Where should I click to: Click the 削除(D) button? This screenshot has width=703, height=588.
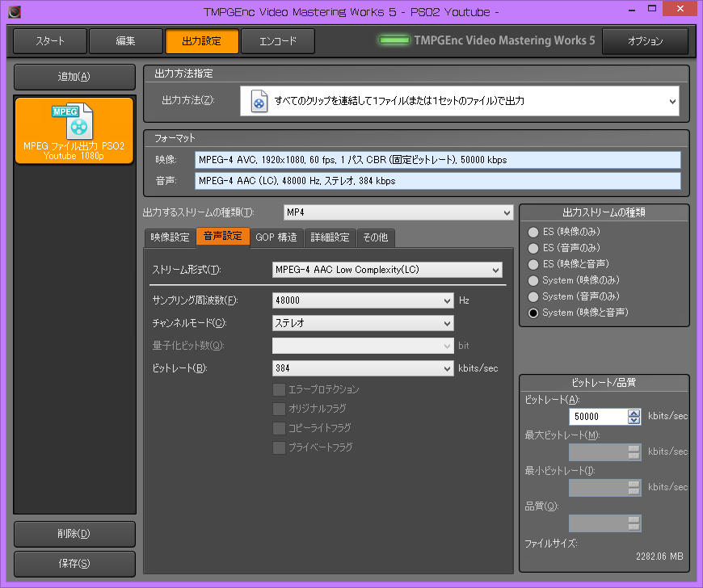click(74, 534)
